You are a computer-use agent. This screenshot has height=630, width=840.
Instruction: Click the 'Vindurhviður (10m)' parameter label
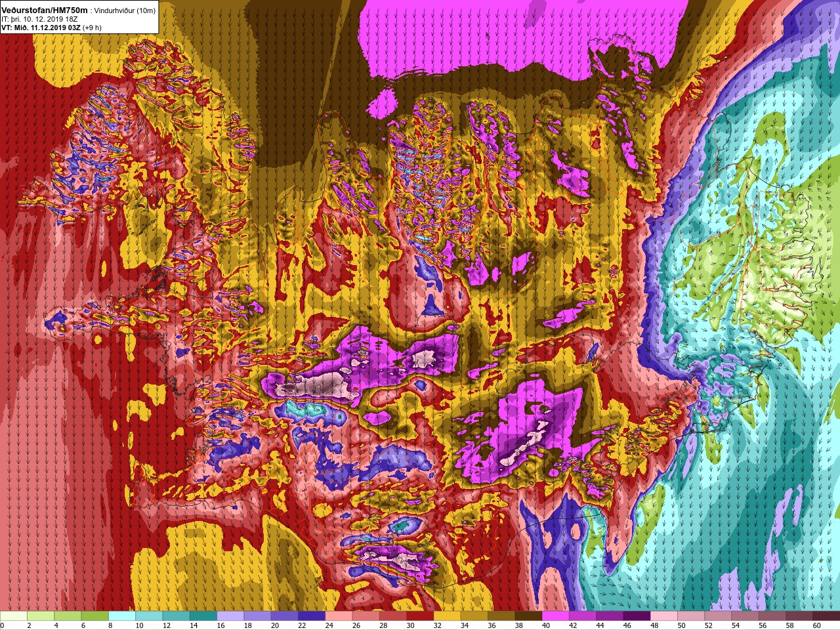pyautogui.click(x=124, y=10)
